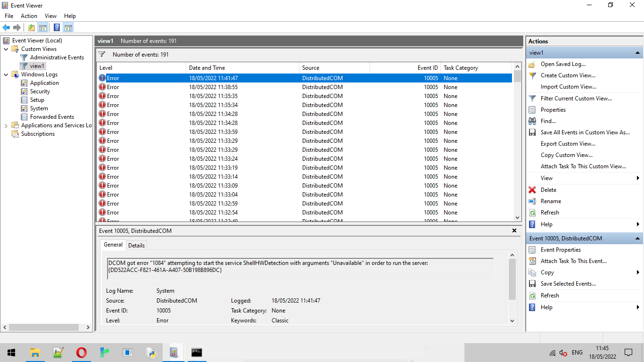
Task: Click the blue Help toolbar icon
Action: pos(57,27)
